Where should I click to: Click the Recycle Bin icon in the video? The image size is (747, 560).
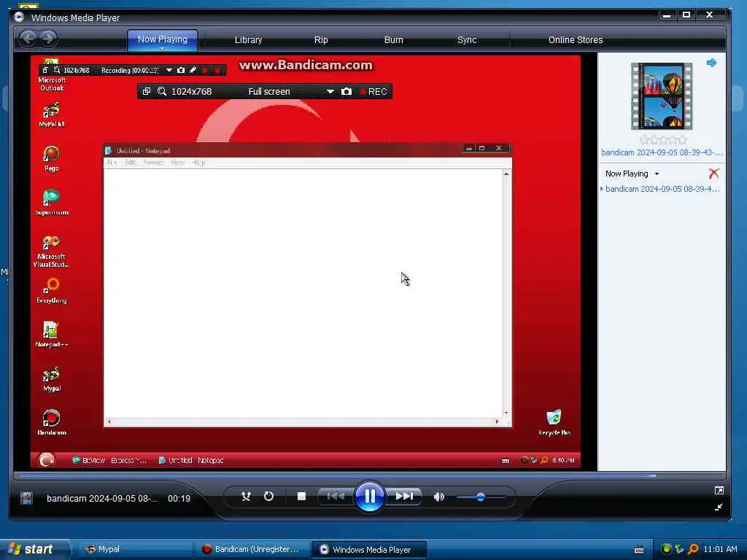point(554,422)
